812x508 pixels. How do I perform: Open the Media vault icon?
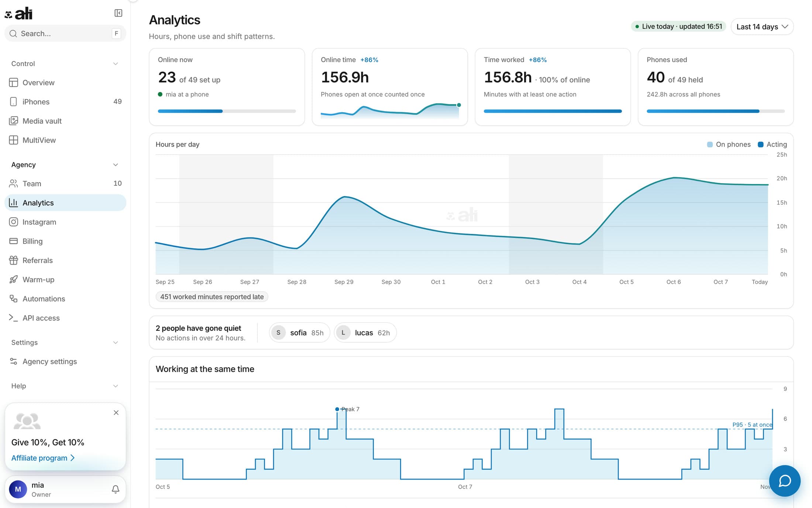[14, 121]
